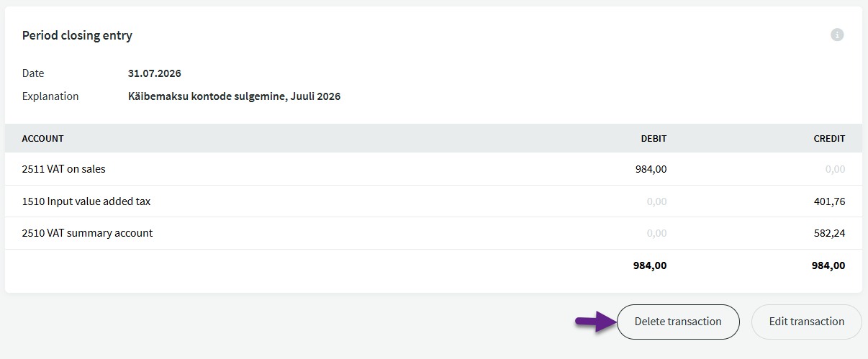868x359 pixels.
Task: Click the ACCOUNT column header
Action: click(43, 138)
